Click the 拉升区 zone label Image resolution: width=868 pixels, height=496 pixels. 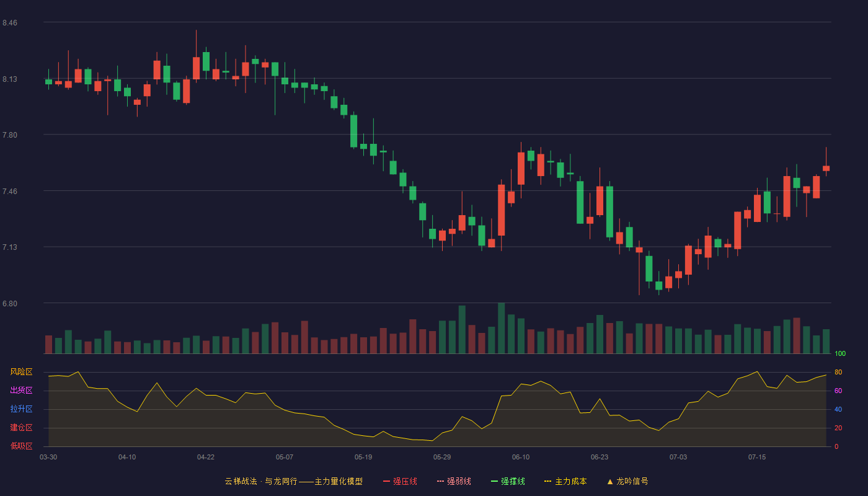point(21,409)
